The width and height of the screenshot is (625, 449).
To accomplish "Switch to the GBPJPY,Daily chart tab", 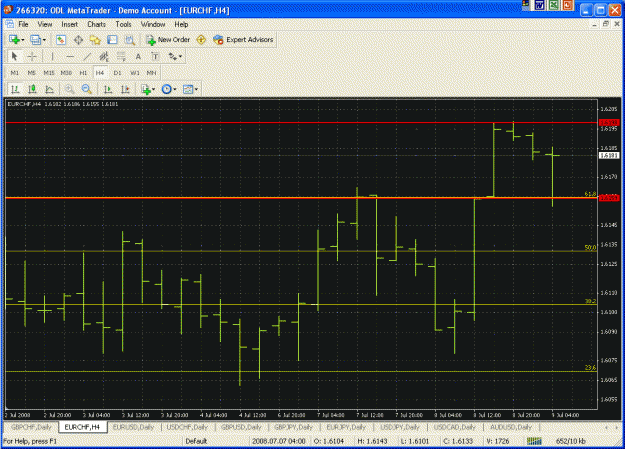I will coord(293,427).
